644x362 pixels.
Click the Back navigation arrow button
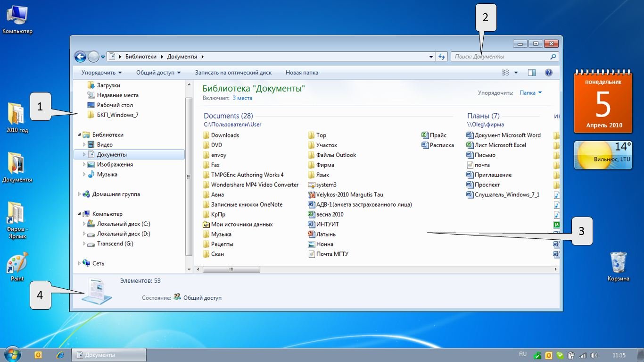pyautogui.click(x=80, y=57)
